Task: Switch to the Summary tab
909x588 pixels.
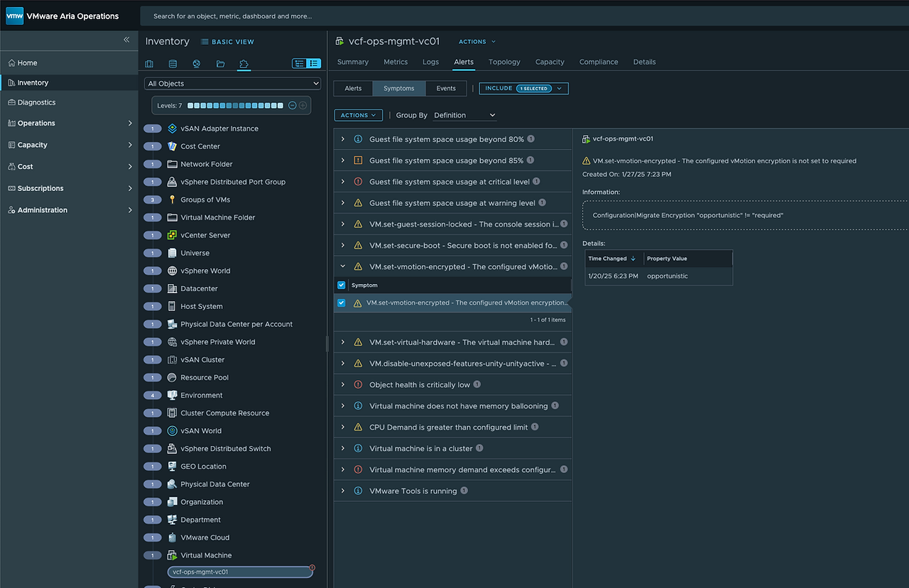Action: 353,62
